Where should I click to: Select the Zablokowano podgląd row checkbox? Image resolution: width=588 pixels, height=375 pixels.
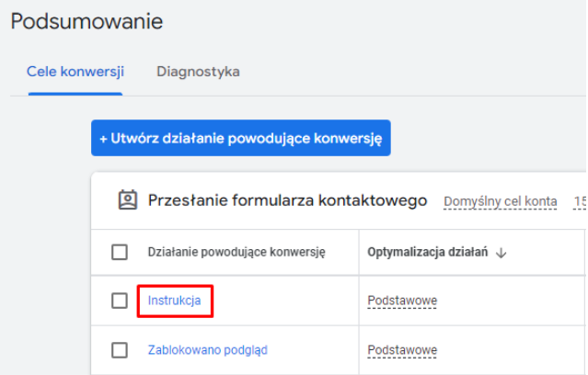[120, 350]
